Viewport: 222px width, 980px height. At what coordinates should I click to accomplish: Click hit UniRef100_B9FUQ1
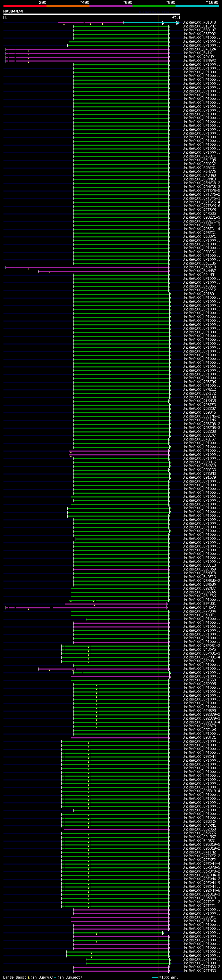coord(199,604)
